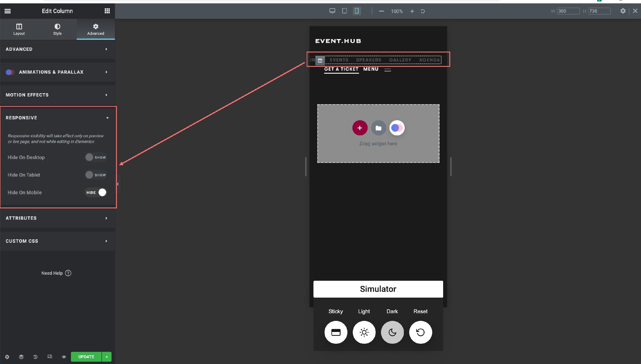Open the Navigator layers icon
The height and width of the screenshot is (364, 641).
click(21, 357)
